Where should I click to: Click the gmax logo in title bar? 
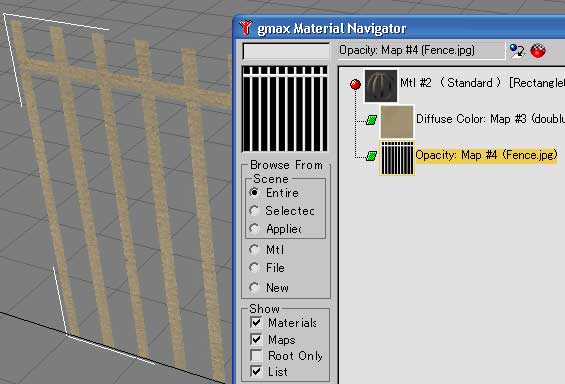point(246,28)
